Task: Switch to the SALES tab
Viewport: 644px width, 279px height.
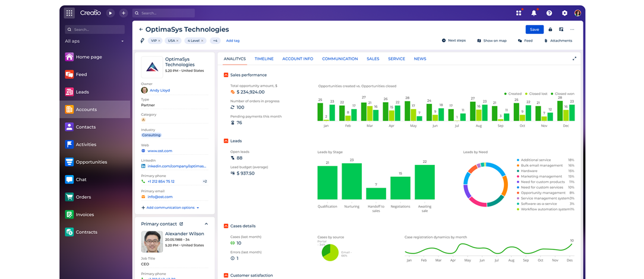Action: click(x=373, y=59)
